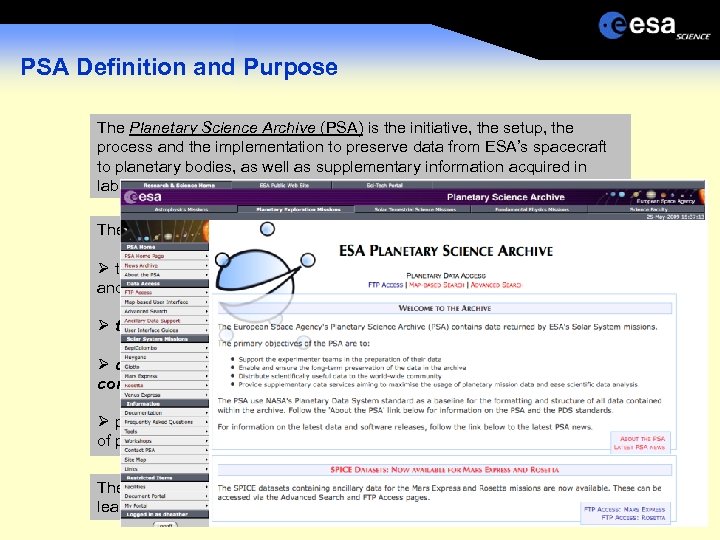The image size is (720, 540).
Task: Click the ESA Science logo on the slide
Action: click(654, 27)
